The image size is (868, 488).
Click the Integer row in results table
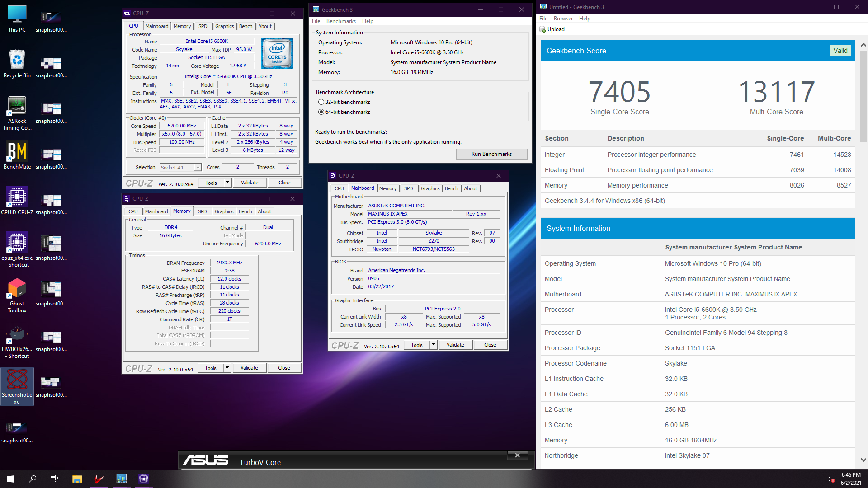(x=698, y=155)
